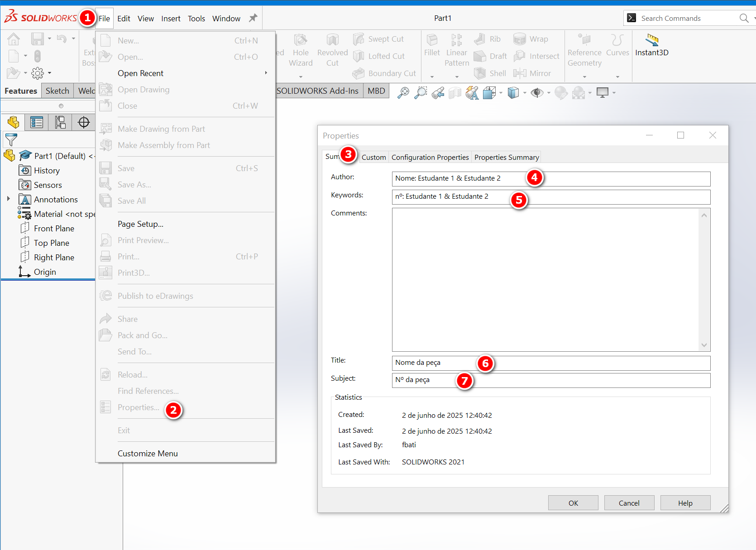This screenshot has height=550, width=756.
Task: Click the Home icon in toolbar
Action: [14, 39]
